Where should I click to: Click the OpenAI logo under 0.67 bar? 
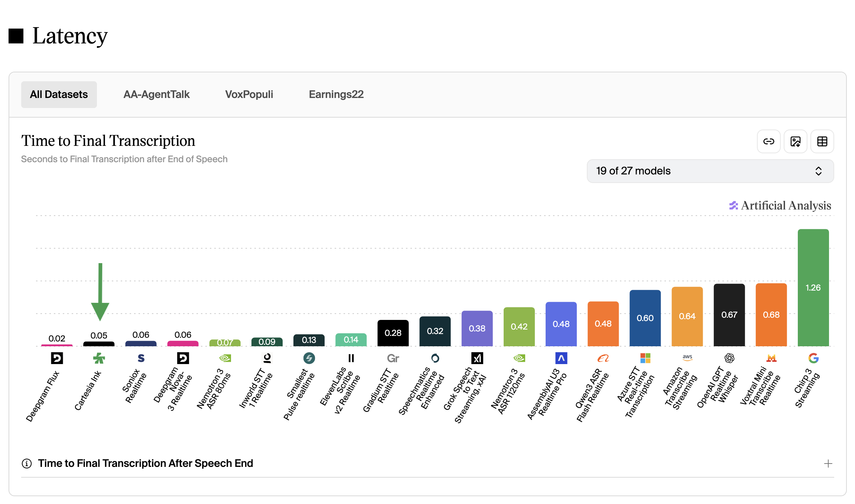pyautogui.click(x=729, y=358)
